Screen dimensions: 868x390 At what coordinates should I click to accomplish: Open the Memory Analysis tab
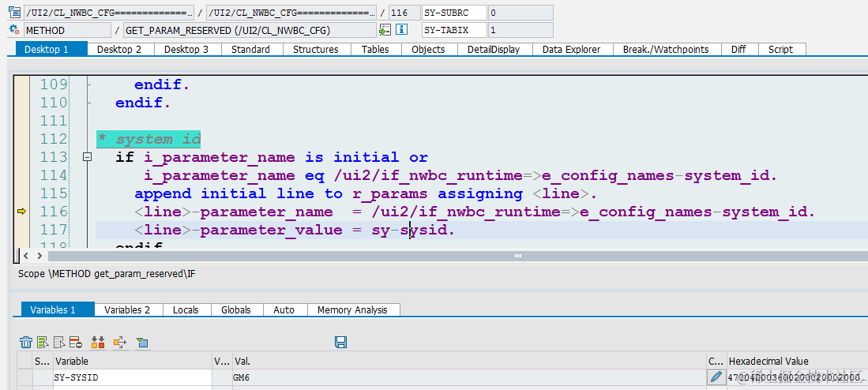[352, 309]
